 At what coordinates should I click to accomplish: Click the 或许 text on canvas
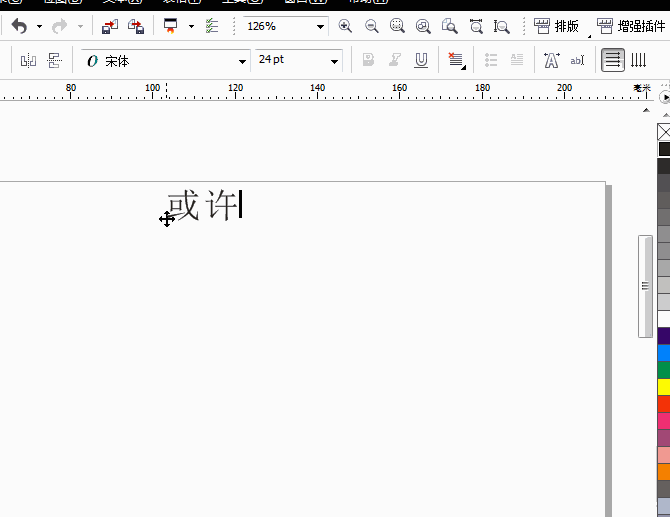click(203, 206)
